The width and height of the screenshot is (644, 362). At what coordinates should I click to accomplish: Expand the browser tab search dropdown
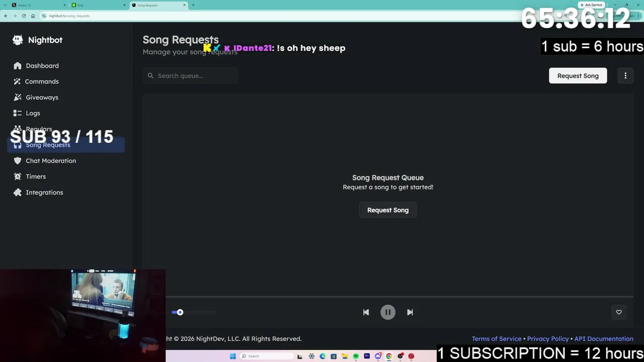[x=4, y=5]
